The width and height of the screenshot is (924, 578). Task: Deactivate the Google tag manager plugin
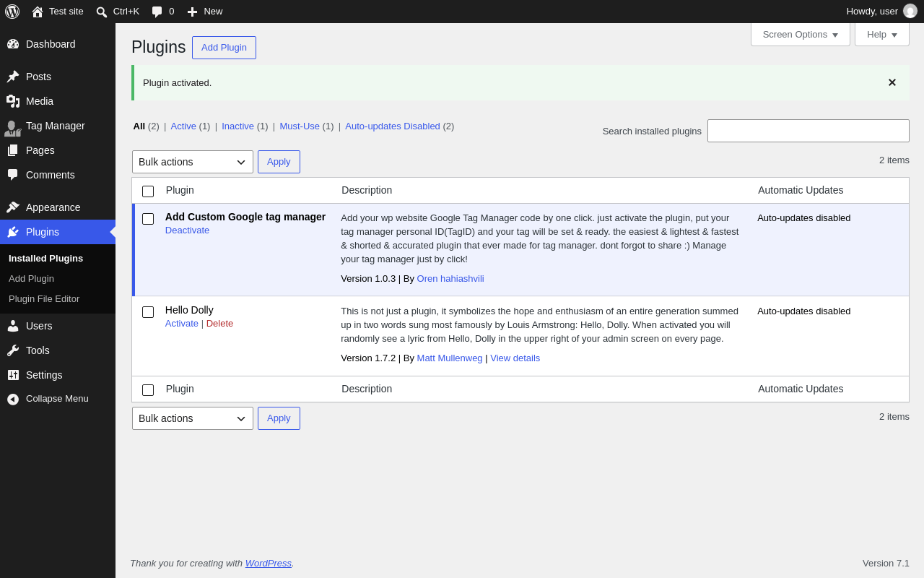[188, 230]
